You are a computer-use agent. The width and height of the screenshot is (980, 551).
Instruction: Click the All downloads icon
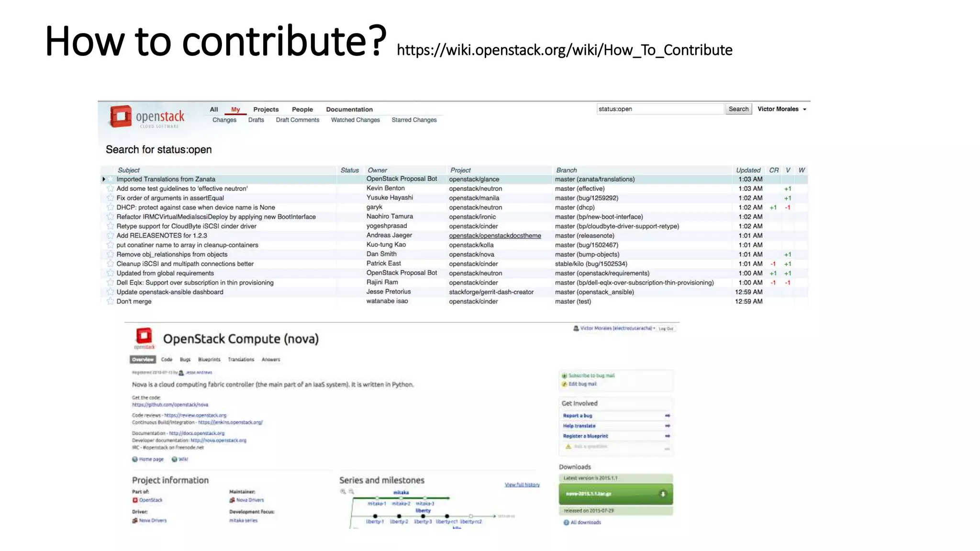pos(566,522)
